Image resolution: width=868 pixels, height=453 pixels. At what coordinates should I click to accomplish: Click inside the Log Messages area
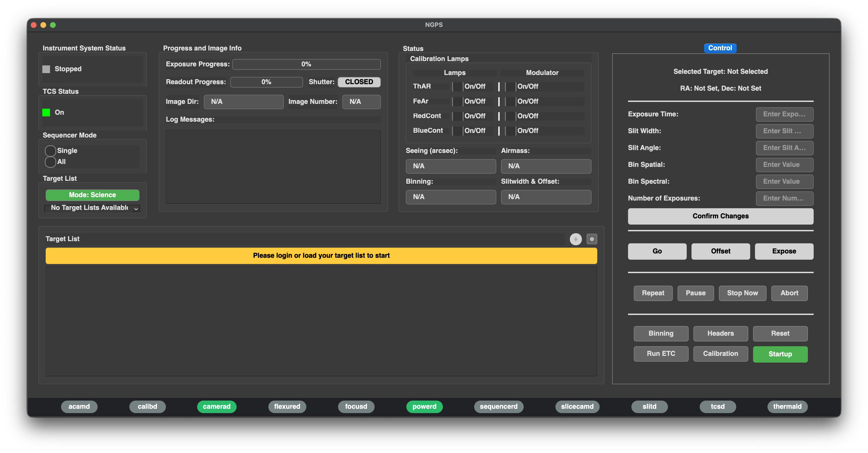pos(273,167)
